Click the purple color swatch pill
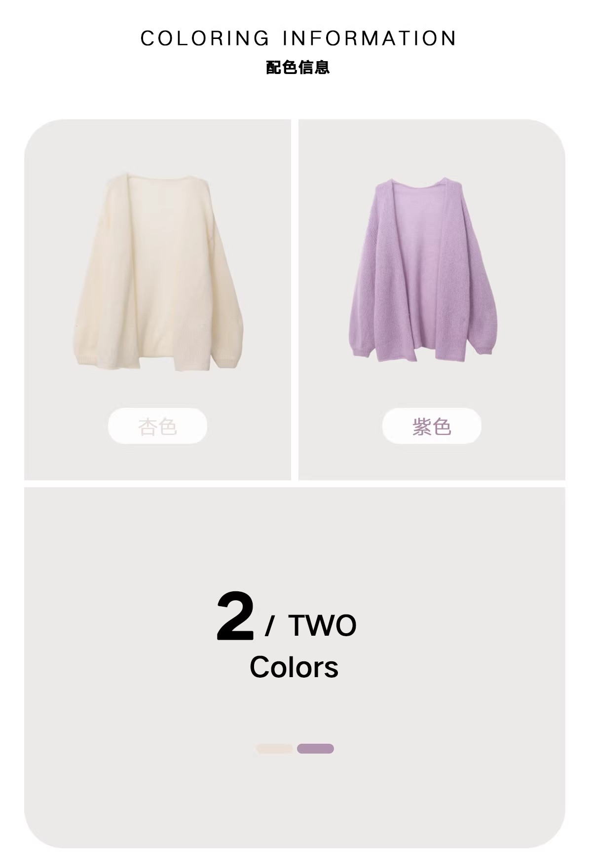The image size is (592, 868). [x=315, y=749]
